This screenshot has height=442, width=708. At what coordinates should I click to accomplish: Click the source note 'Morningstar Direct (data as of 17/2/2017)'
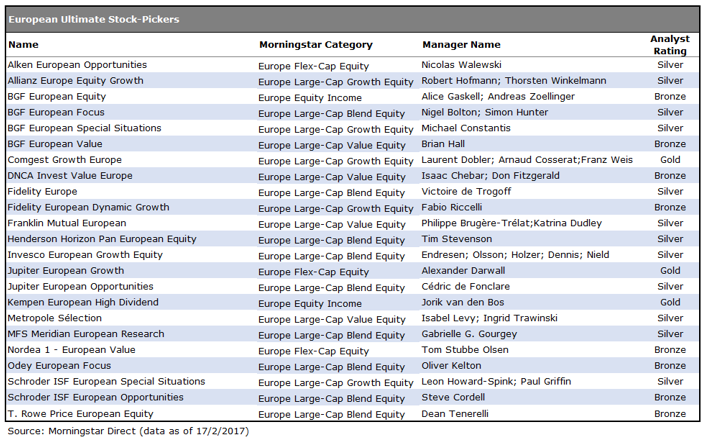click(149, 431)
